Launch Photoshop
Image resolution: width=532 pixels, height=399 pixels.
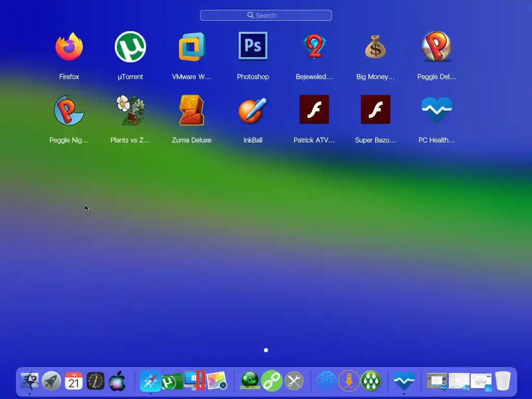tap(253, 46)
